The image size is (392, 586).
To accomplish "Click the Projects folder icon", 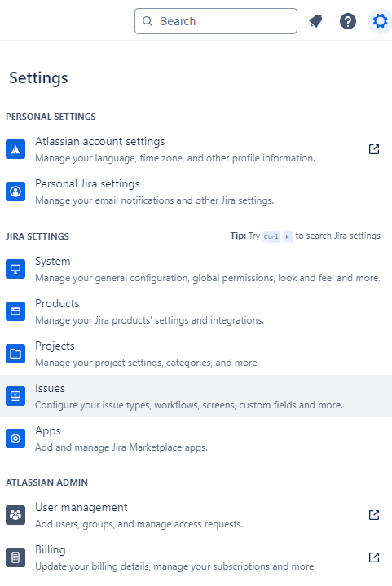I will coord(15,354).
